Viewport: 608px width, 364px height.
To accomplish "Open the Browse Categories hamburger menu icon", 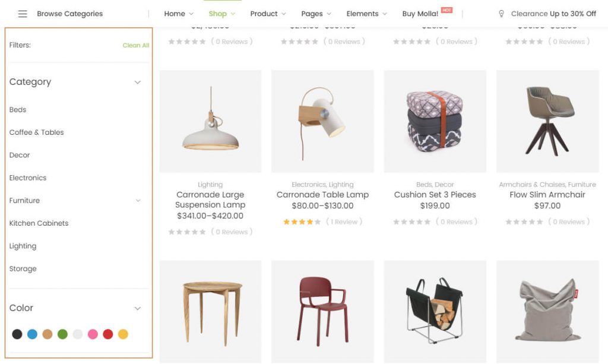I will tap(23, 14).
